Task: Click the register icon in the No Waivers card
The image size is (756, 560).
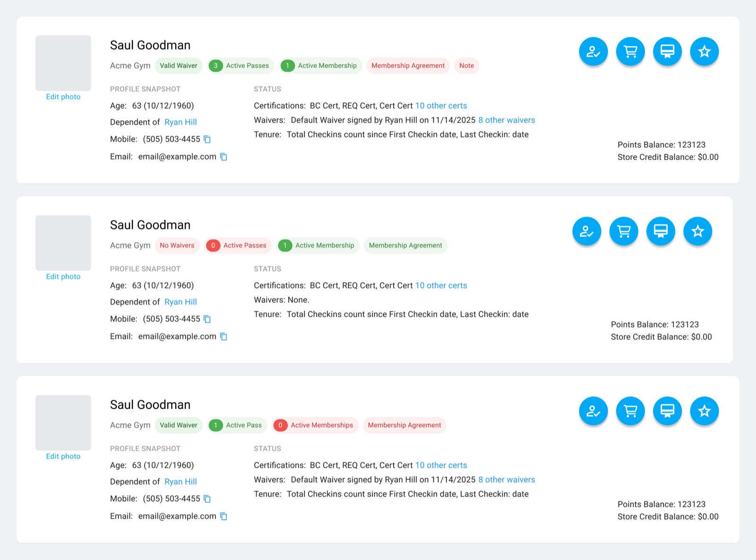Action: pos(661,231)
